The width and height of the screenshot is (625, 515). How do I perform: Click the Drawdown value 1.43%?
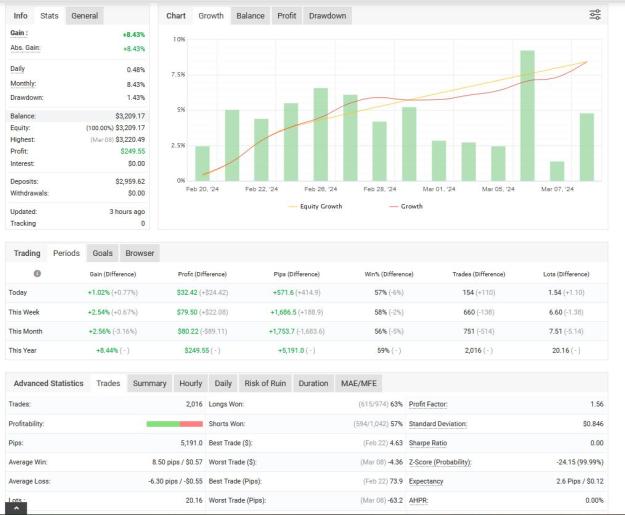tap(136, 98)
